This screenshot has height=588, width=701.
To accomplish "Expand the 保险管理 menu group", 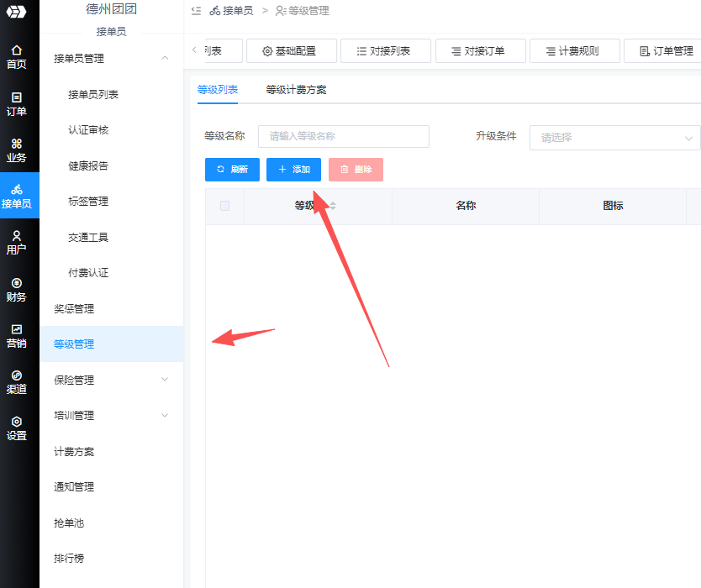I will coord(165,380).
